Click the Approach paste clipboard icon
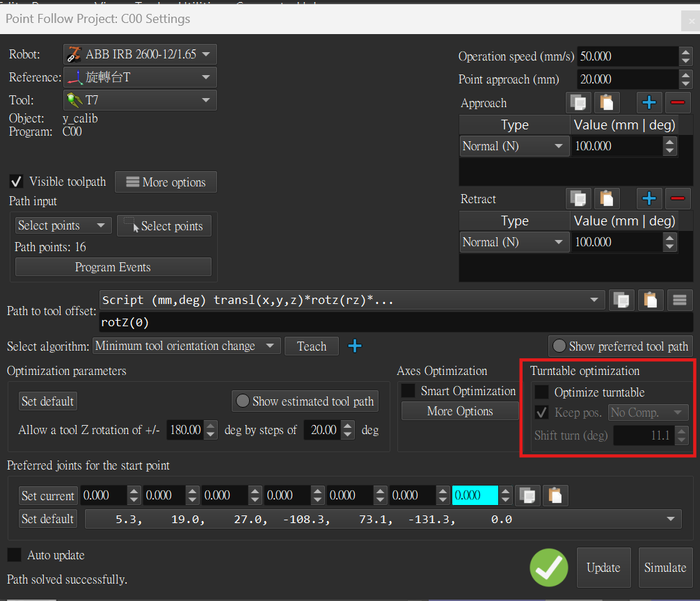Image resolution: width=700 pixels, height=601 pixels. (x=607, y=103)
